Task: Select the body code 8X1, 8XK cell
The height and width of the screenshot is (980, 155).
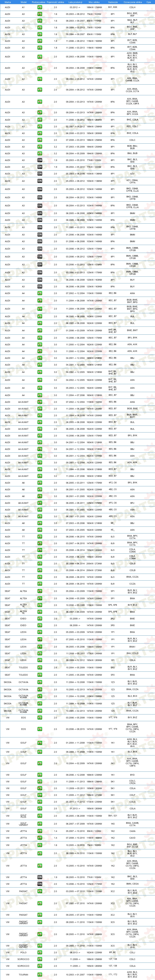Action: point(113,7)
